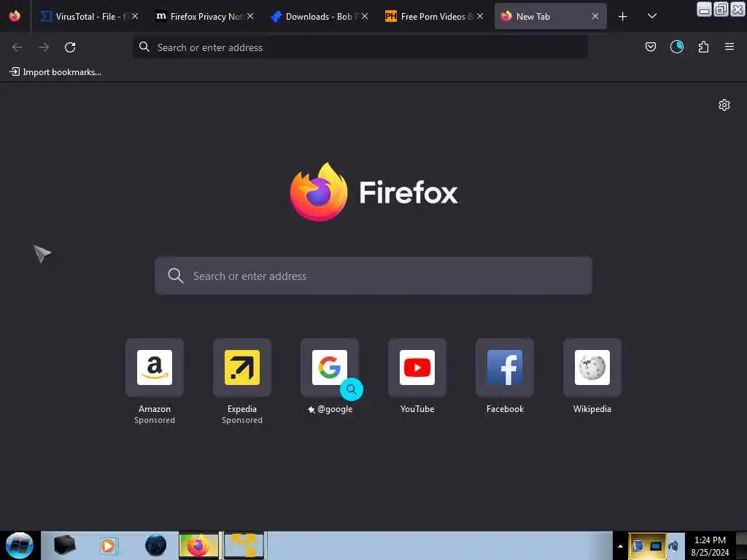747x560 pixels.
Task: Select the yellow app taskbar button
Action: (x=244, y=545)
